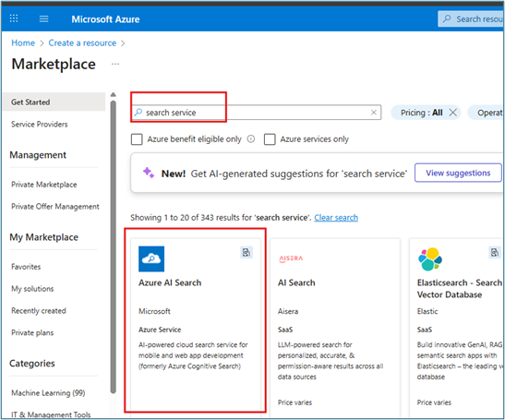This screenshot has height=420, width=505.
Task: Click the AI sparkle suggestions icon
Action: click(149, 173)
